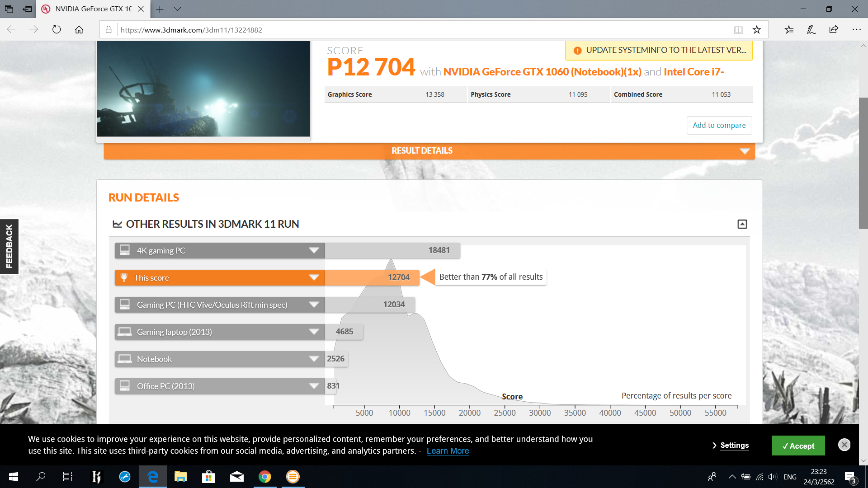
Task: Open clock showing 23:23
Action: [x=819, y=477]
